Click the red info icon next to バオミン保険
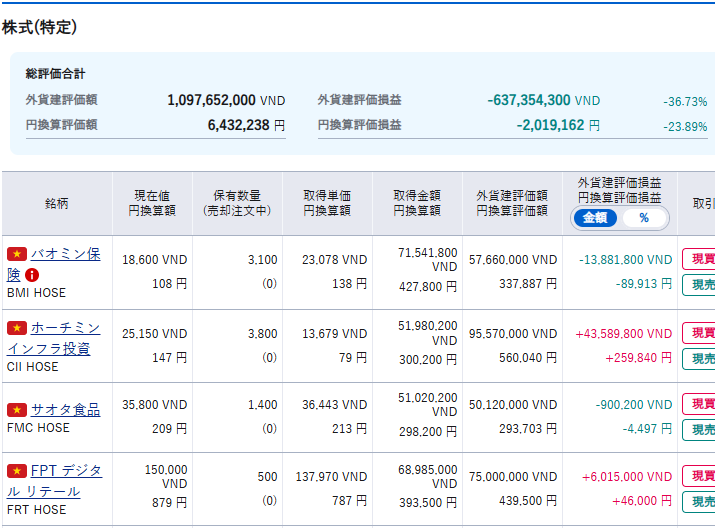The image size is (715, 528). point(32,275)
